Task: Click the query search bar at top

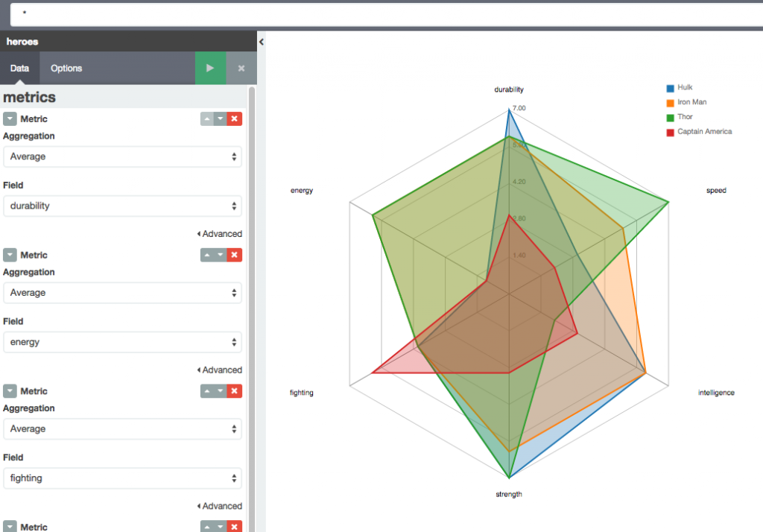Action: tap(387, 15)
